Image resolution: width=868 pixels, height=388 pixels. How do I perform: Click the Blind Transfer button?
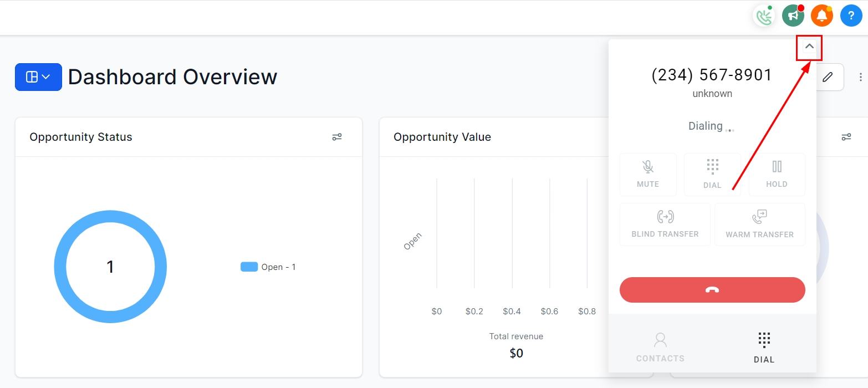(665, 224)
